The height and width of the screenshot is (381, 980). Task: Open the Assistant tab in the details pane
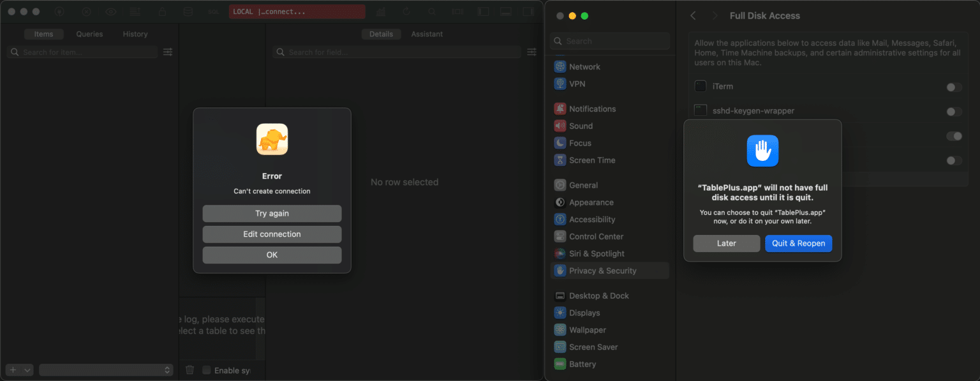(x=426, y=34)
